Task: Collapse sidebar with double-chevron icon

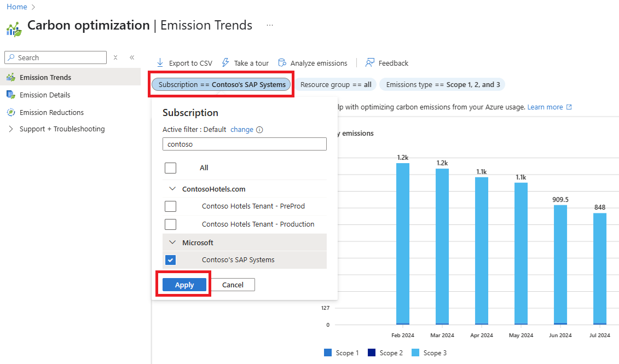Action: (132, 57)
